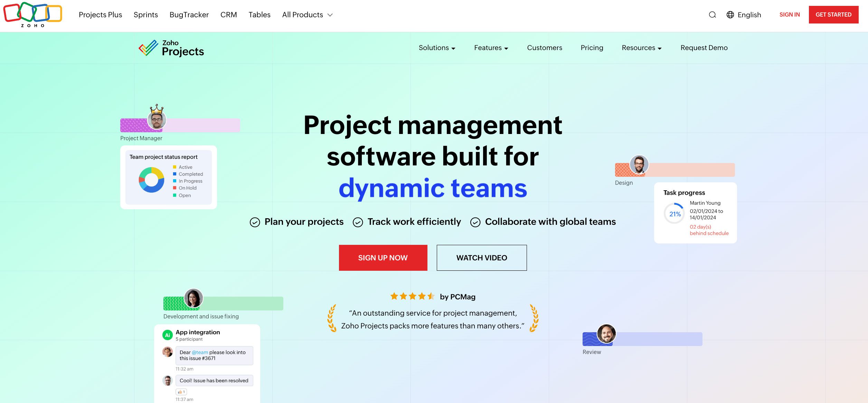
Task: Click the red On Hold legend swatch
Action: tap(174, 188)
